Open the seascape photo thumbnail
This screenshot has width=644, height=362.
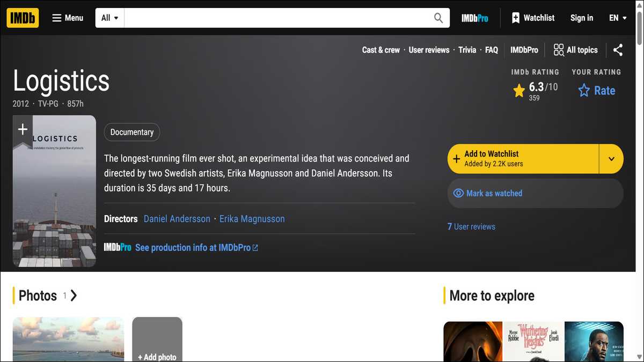pyautogui.click(x=68, y=339)
